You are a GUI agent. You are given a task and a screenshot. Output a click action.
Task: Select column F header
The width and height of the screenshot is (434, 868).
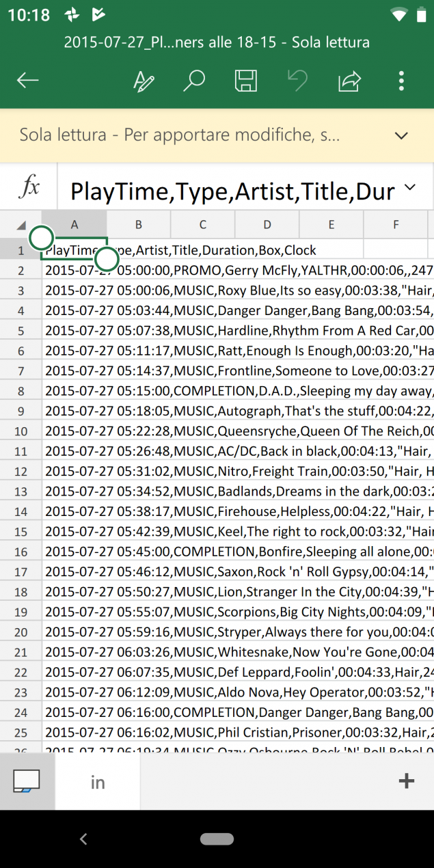(x=396, y=224)
